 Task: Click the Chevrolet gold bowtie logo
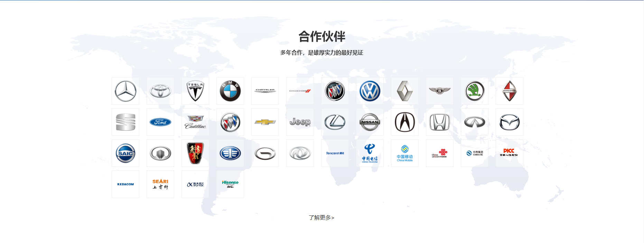tap(265, 122)
